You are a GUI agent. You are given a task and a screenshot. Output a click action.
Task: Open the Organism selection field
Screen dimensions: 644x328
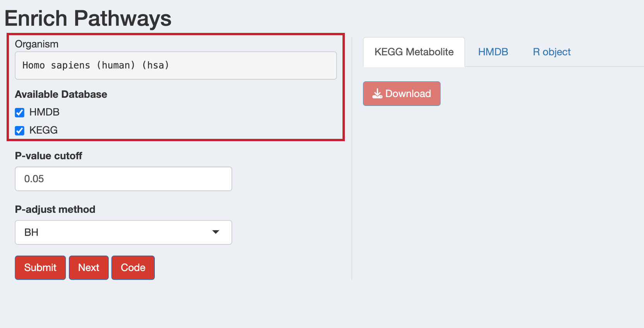176,66
